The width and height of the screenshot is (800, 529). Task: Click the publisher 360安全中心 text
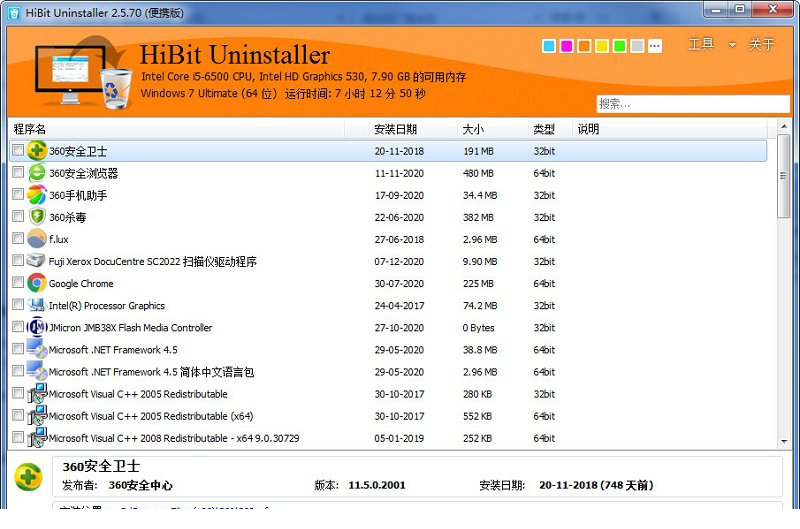(x=140, y=485)
